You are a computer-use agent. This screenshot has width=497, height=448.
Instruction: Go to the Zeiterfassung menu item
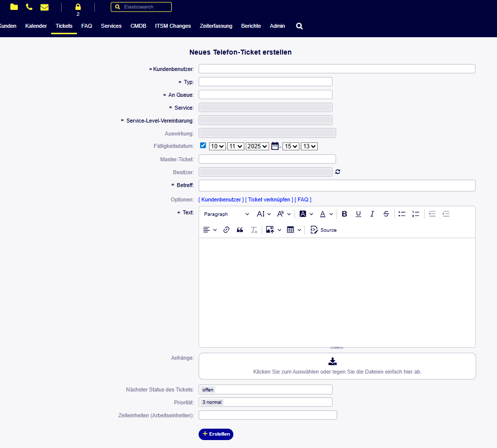(x=215, y=26)
